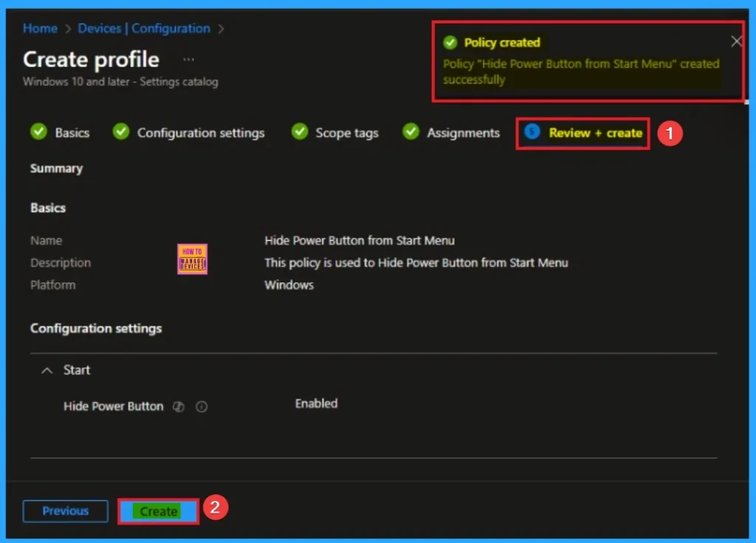The image size is (756, 543).
Task: Click the Start section label
Action: tap(77, 370)
